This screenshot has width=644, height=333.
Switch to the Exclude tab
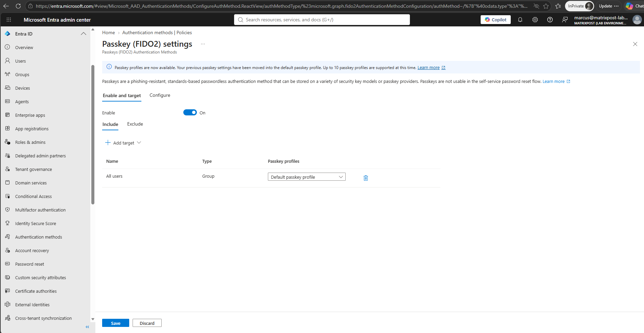pyautogui.click(x=135, y=124)
